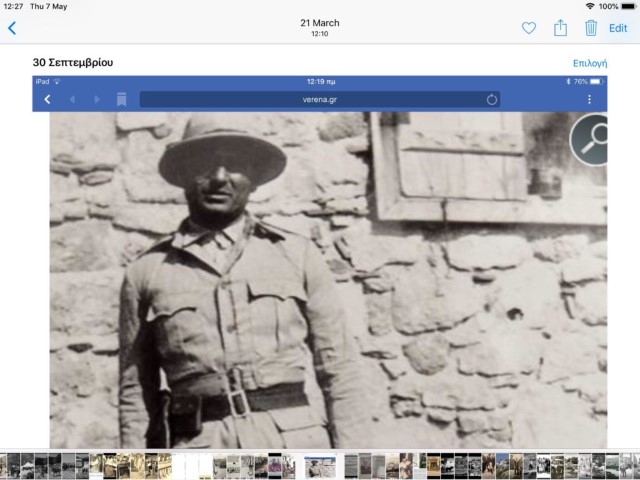Delete the photo with the trash icon
This screenshot has width=640, height=480.
[x=591, y=28]
